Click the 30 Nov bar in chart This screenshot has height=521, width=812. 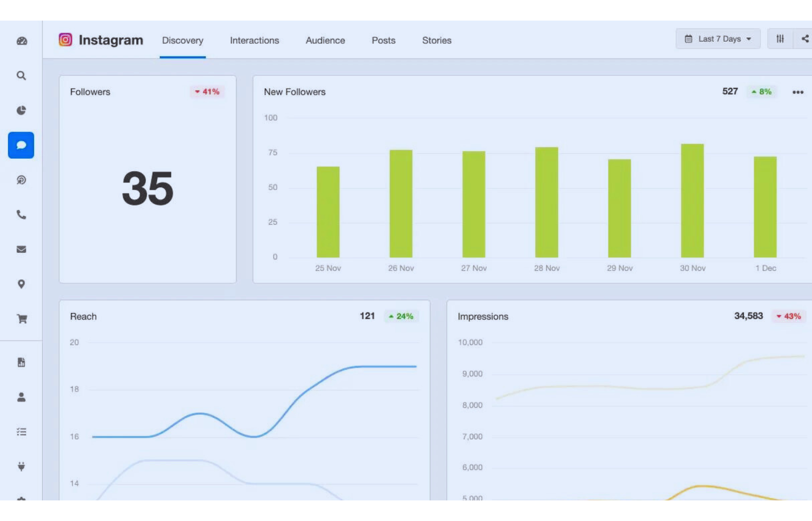pos(692,200)
